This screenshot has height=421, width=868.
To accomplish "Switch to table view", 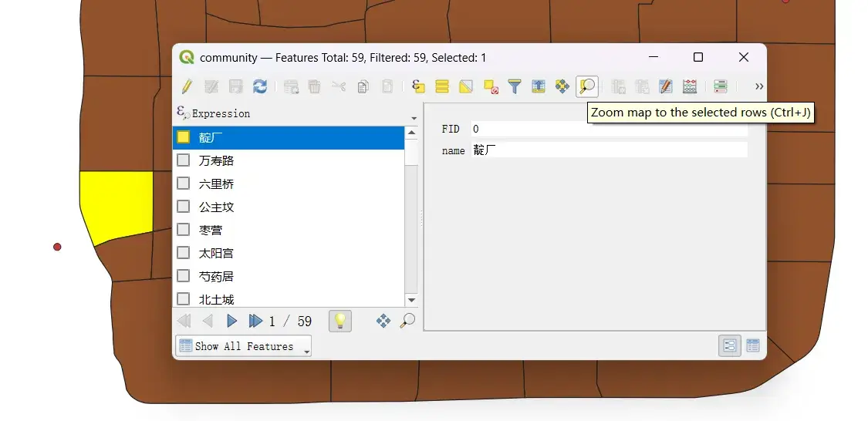I will tap(753, 346).
